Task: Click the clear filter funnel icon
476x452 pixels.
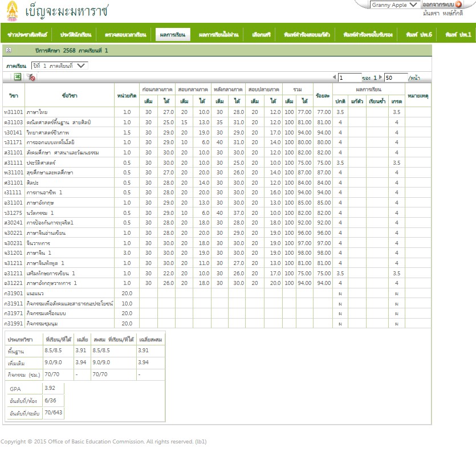Action: (x=31, y=77)
